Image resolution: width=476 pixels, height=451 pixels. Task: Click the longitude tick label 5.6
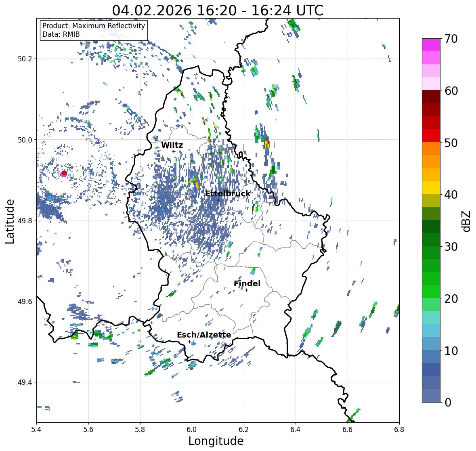pyautogui.click(x=88, y=429)
